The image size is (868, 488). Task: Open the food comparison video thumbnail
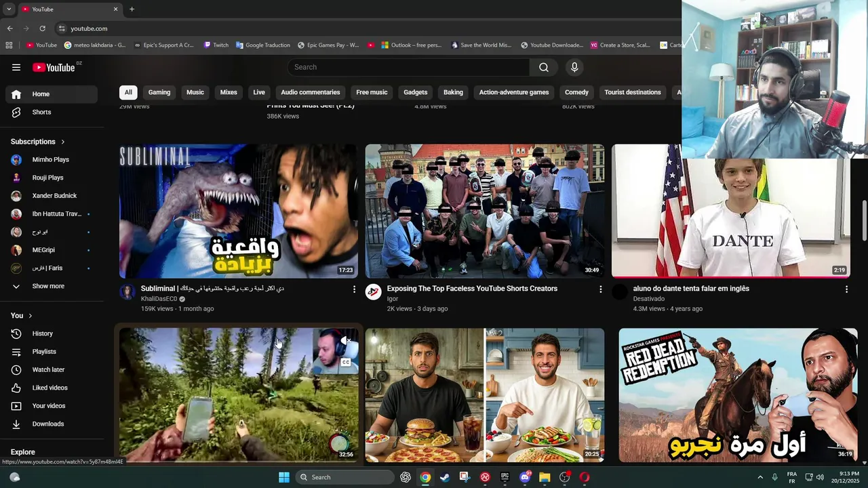[x=485, y=395]
